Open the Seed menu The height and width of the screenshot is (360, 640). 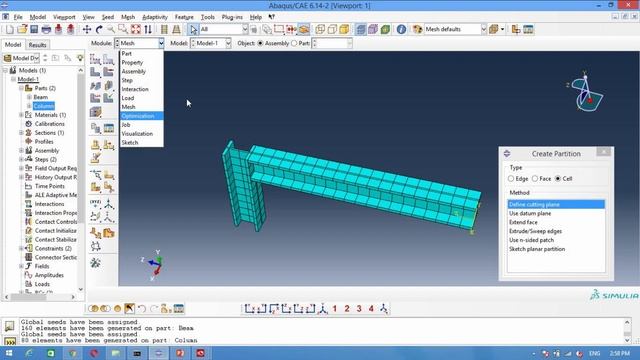tap(108, 17)
